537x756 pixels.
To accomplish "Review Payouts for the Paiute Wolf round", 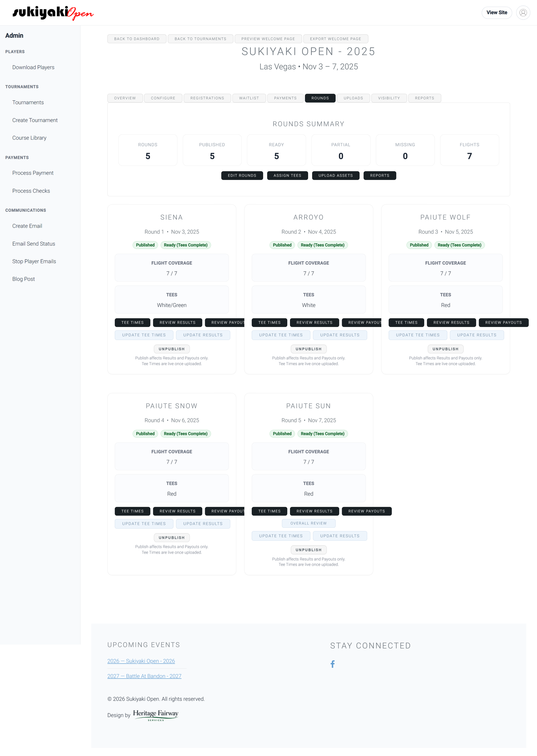I will [x=503, y=323].
